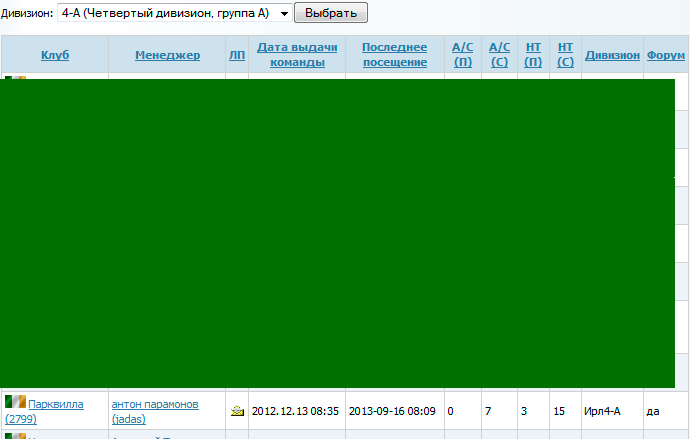This screenshot has height=439, width=690.
Task: Click the 2013-09-16 08:09 last visit cell
Action: [393, 411]
